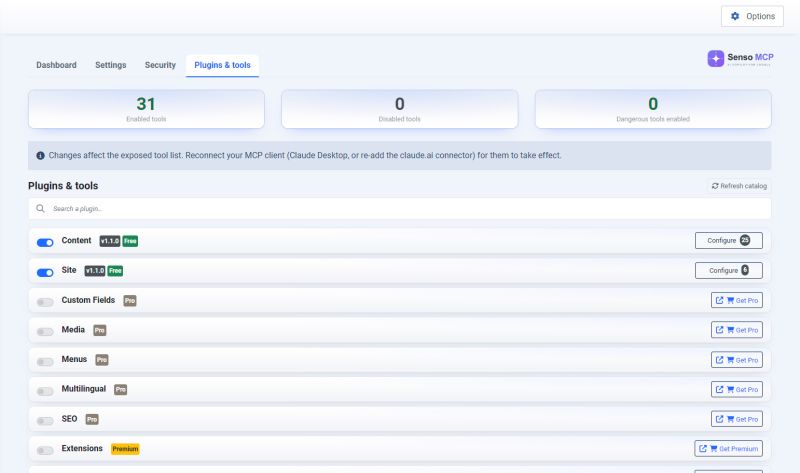800x473 pixels.
Task: Disable the Content plugin toggle
Action: (45, 243)
